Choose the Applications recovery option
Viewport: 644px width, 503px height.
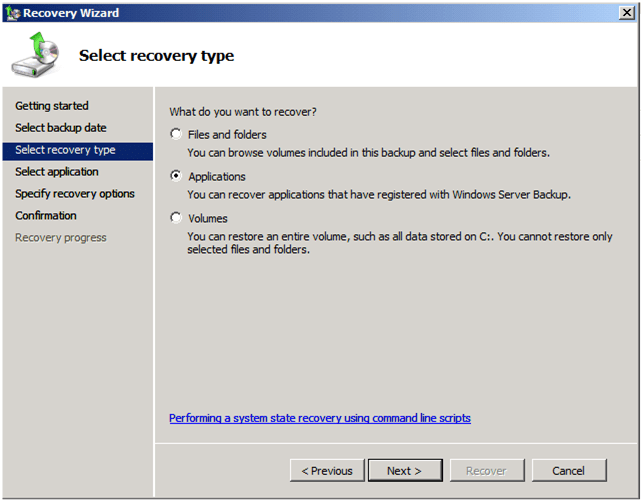[177, 176]
